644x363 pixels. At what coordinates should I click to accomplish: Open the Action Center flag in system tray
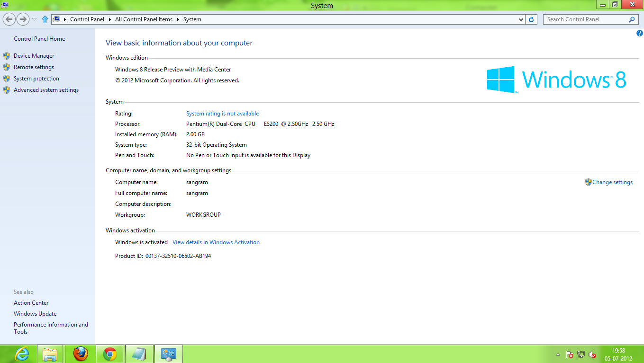[569, 354]
